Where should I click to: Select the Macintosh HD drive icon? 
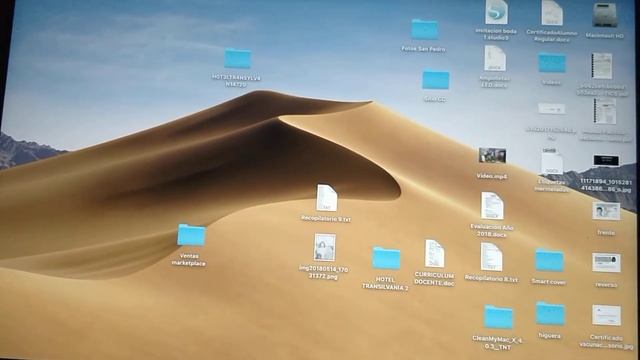click(x=605, y=16)
